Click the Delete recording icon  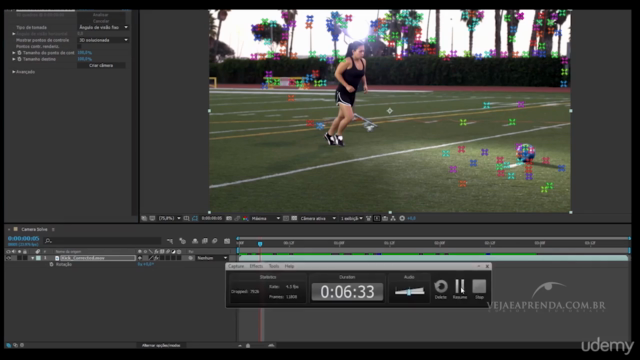tap(440, 287)
